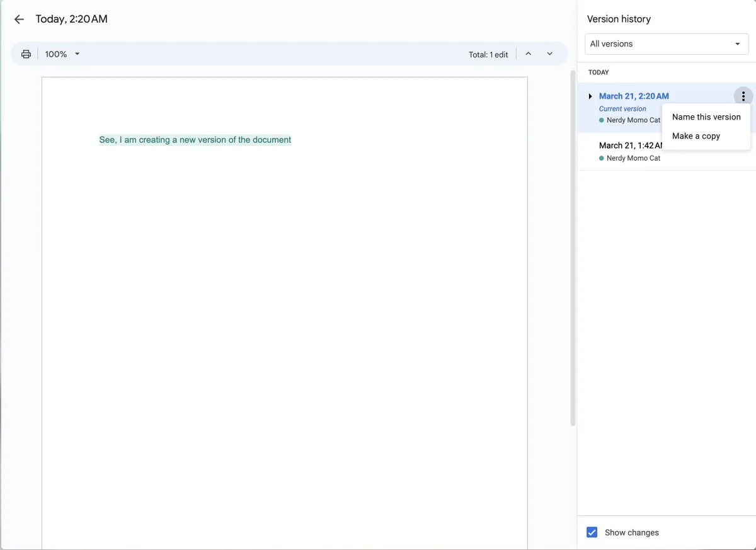Click the Total: 1 edit label
The height and width of the screenshot is (550, 756).
pos(488,55)
